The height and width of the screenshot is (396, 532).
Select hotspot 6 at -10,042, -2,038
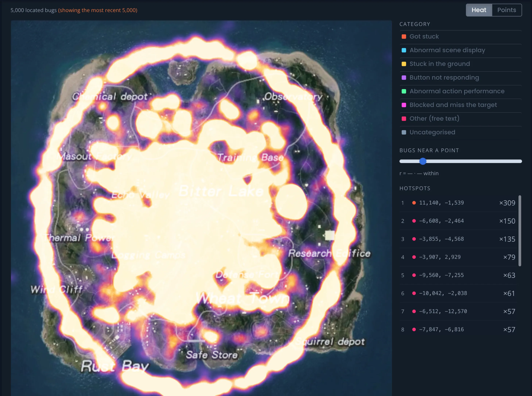458,293
